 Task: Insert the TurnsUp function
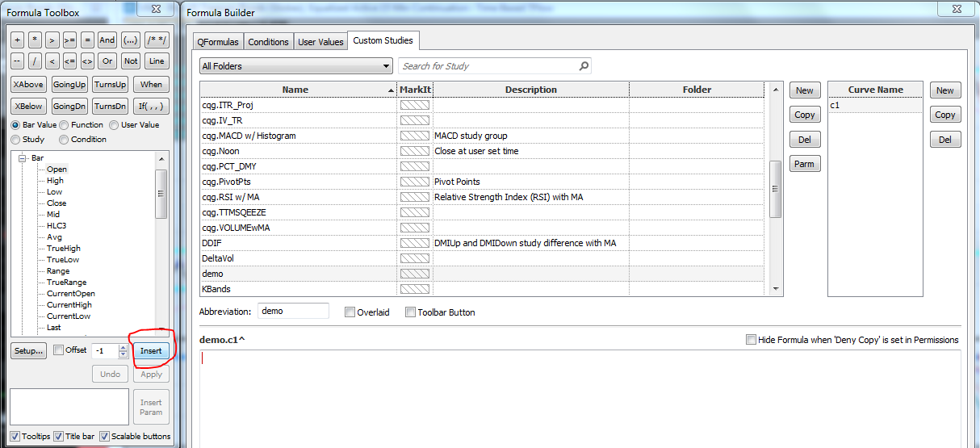coord(111,84)
